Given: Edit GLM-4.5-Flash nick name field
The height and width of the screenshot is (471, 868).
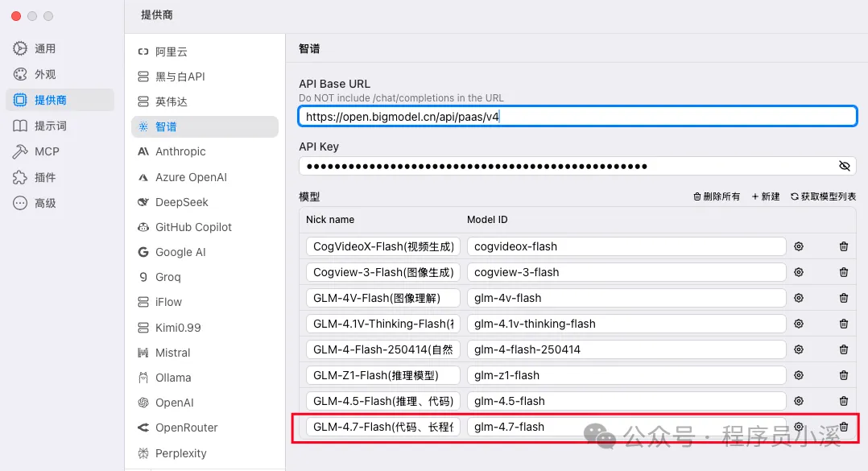Looking at the screenshot, I should pos(383,401).
